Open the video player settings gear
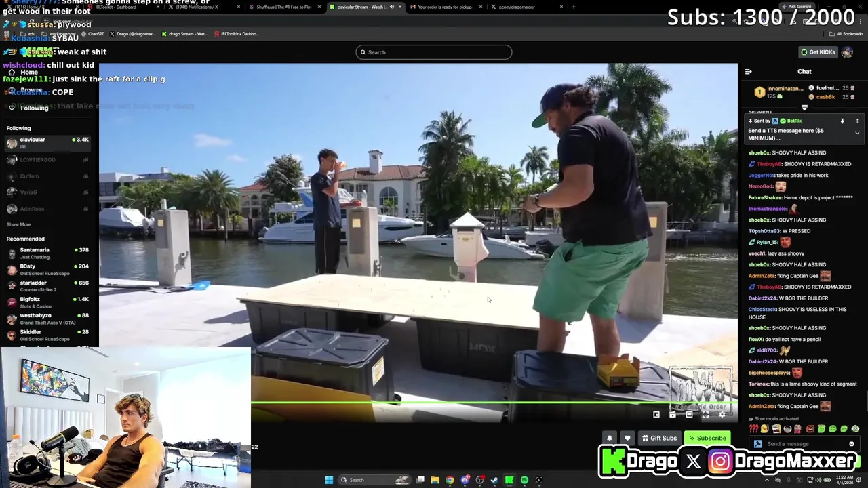 click(722, 414)
